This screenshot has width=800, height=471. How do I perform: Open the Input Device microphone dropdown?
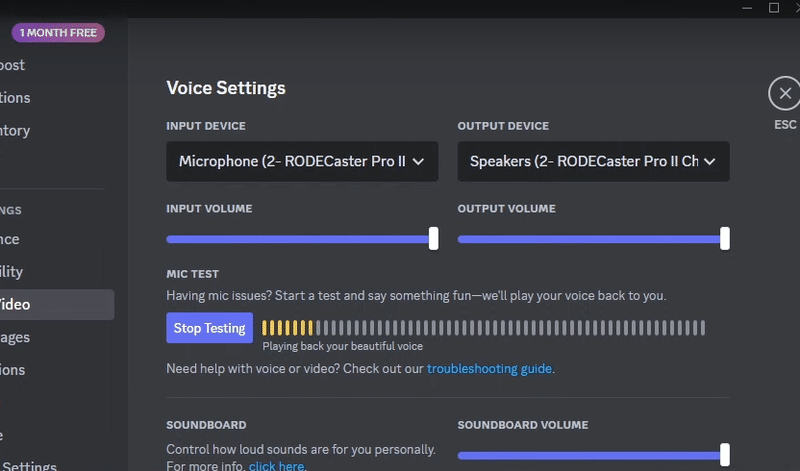tap(302, 161)
